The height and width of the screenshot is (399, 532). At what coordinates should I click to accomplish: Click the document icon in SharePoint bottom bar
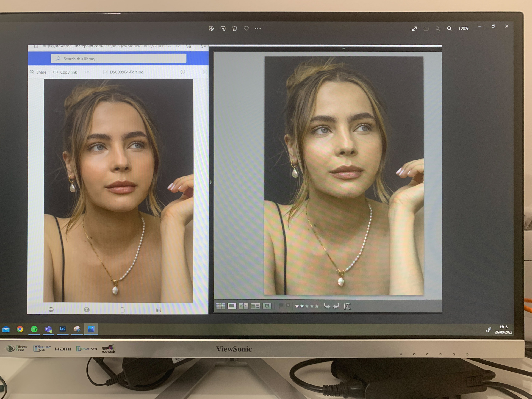123,310
